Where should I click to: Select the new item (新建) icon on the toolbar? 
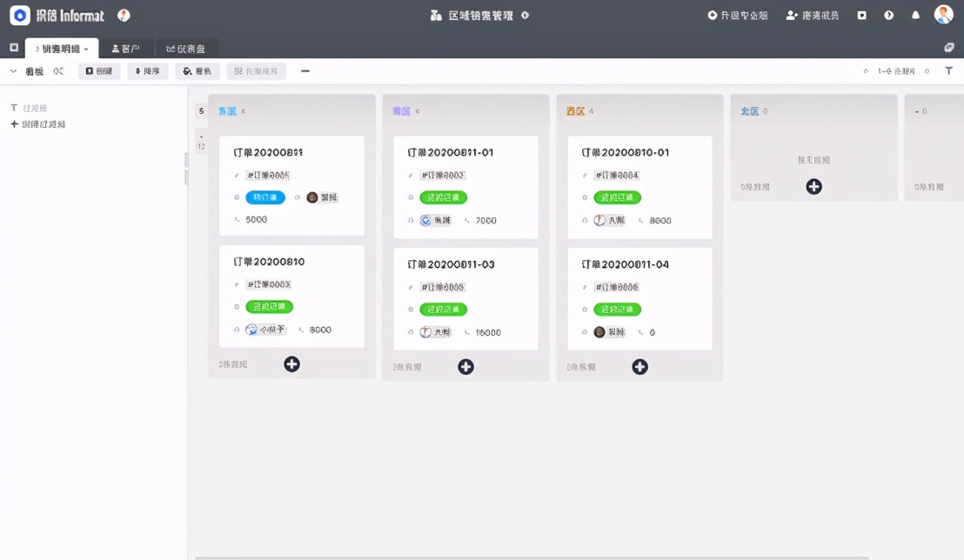pos(99,70)
